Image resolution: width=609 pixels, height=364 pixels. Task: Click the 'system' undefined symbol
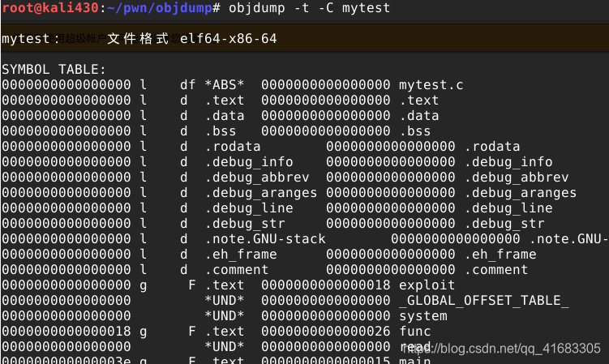click(423, 316)
